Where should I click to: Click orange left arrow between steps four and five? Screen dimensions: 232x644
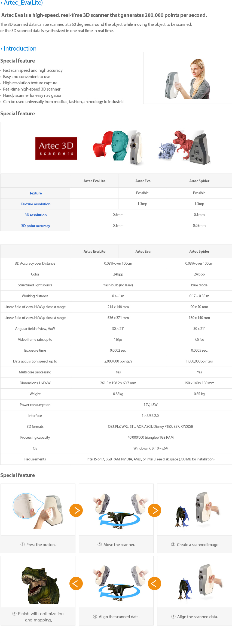155,583
